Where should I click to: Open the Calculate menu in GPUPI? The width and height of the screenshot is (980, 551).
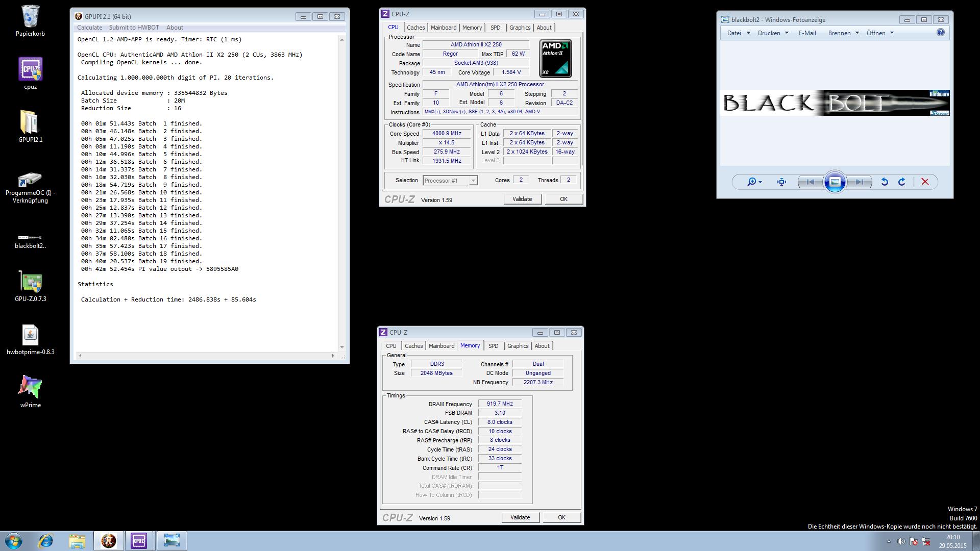89,28
